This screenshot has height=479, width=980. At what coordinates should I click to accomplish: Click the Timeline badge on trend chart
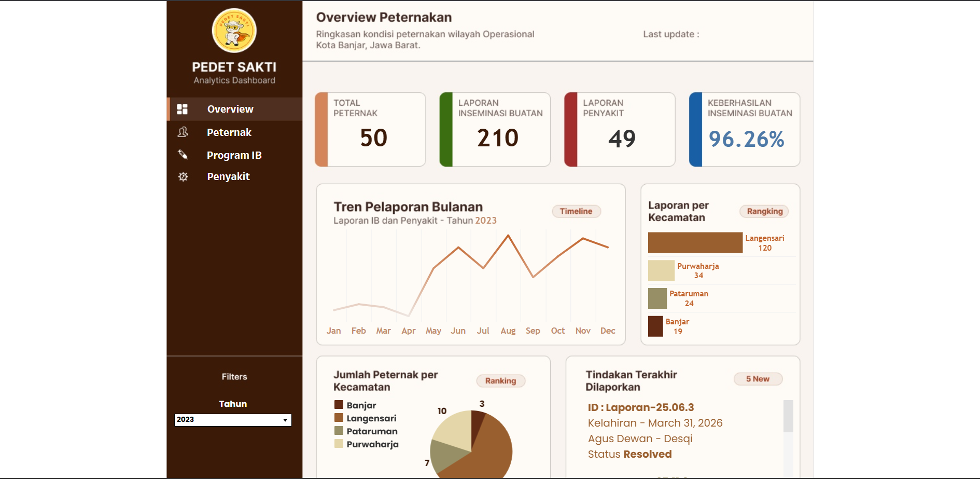click(x=576, y=211)
